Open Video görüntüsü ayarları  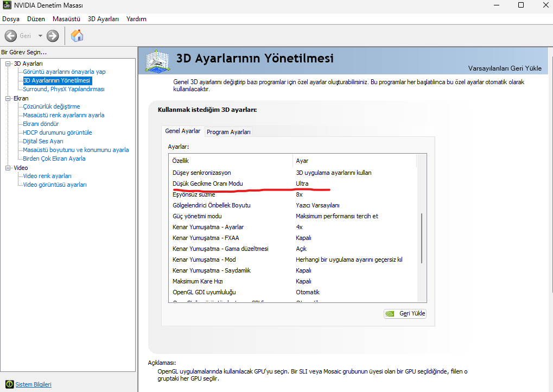pyautogui.click(x=55, y=185)
